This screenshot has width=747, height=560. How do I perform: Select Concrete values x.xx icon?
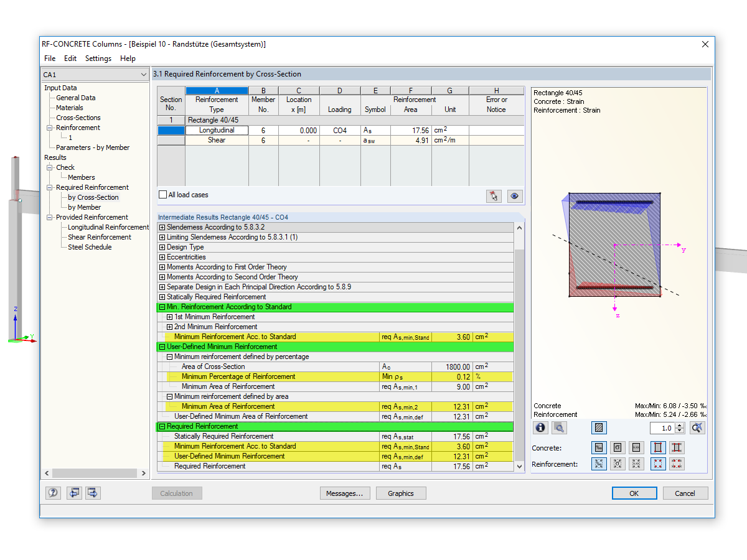tap(636, 447)
